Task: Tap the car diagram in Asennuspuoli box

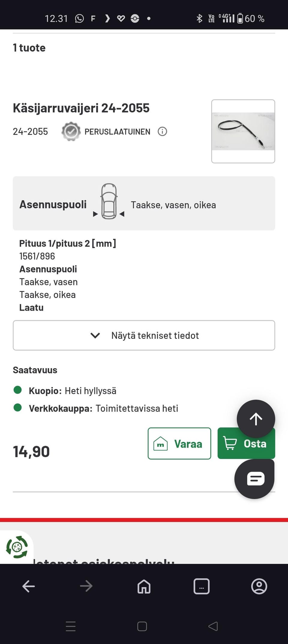Action: pyautogui.click(x=109, y=201)
